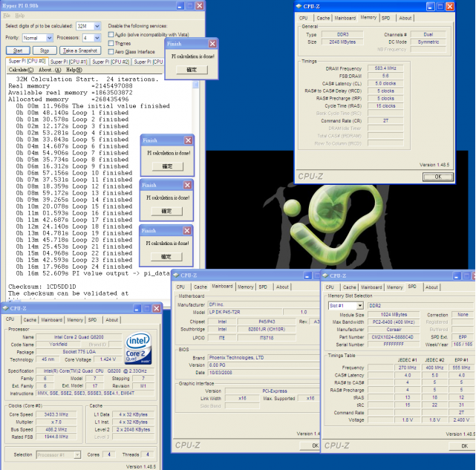
Task: Open the Memory tab in CPU-Z SPD window
Action: click(x=394, y=287)
